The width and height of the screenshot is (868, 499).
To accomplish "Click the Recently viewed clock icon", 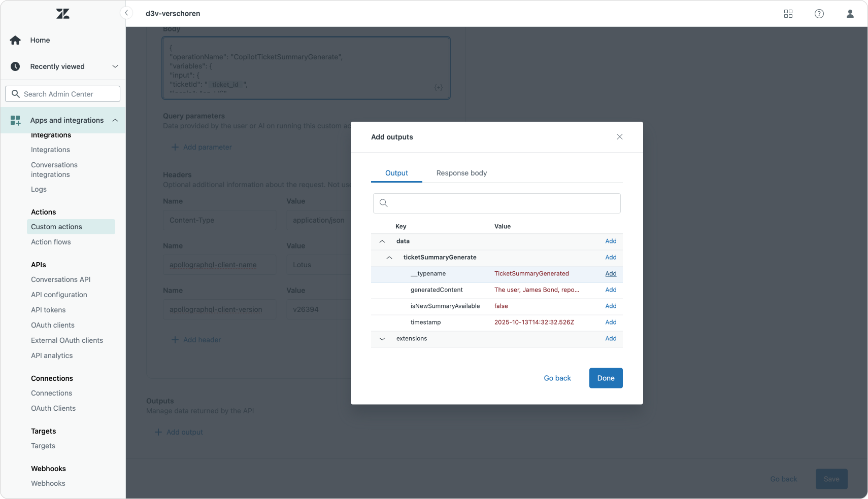I will (15, 66).
